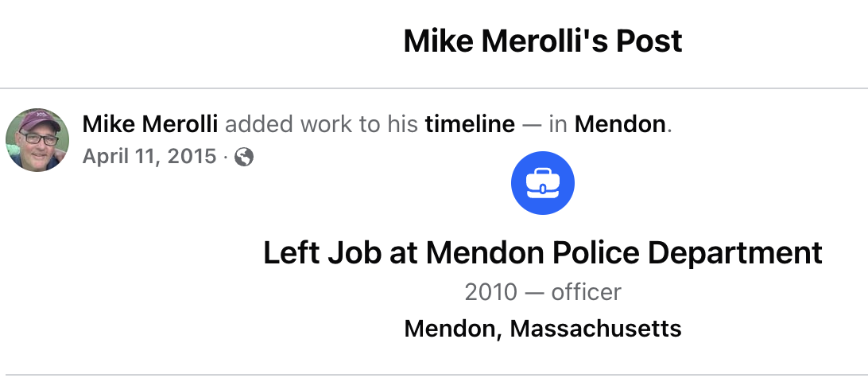This screenshot has width=868, height=382.
Task: Click the 2010 — officer subtitle
Action: 542,292
